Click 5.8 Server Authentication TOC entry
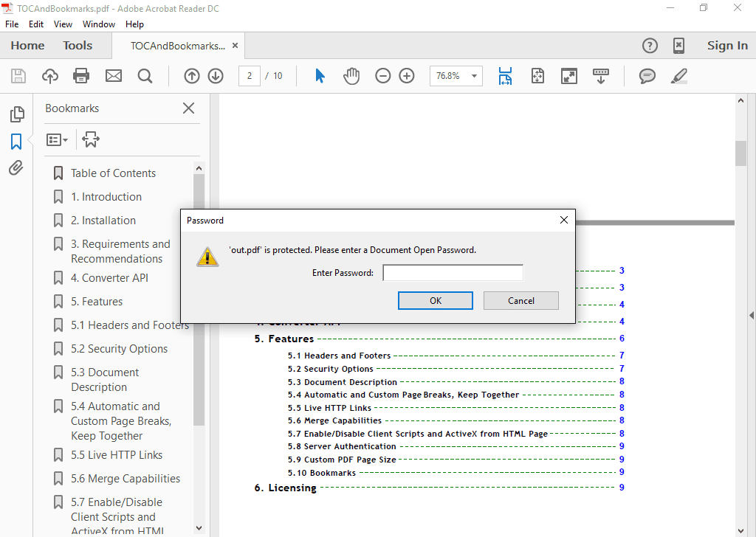756x537 pixels. click(342, 446)
